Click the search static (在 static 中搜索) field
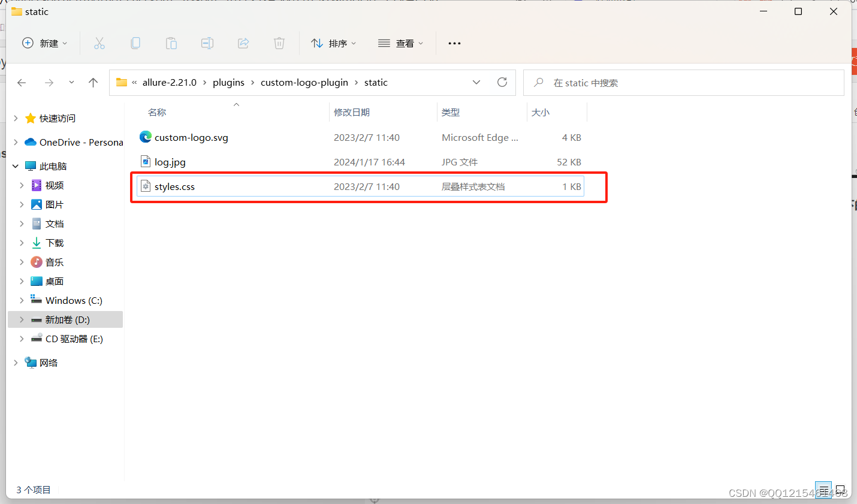Viewport: 857px width, 504px height. (684, 83)
